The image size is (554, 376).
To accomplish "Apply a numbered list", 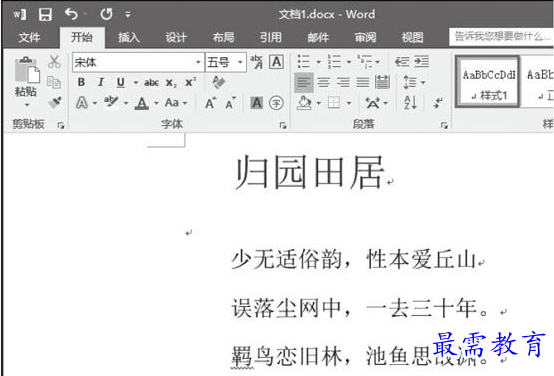I will point(334,61).
